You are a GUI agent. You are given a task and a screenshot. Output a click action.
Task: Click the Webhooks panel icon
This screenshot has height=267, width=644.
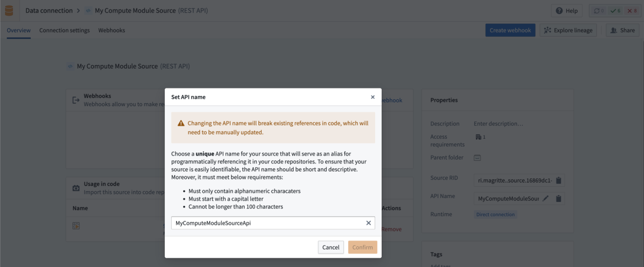75,100
